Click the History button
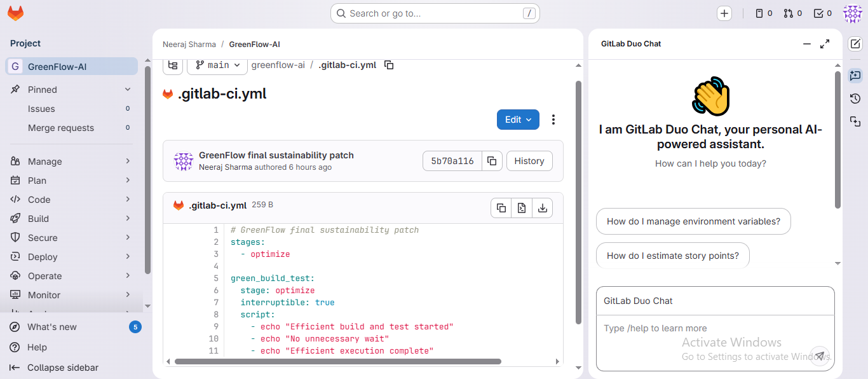Viewport: 868px width, 379px height. coord(529,161)
